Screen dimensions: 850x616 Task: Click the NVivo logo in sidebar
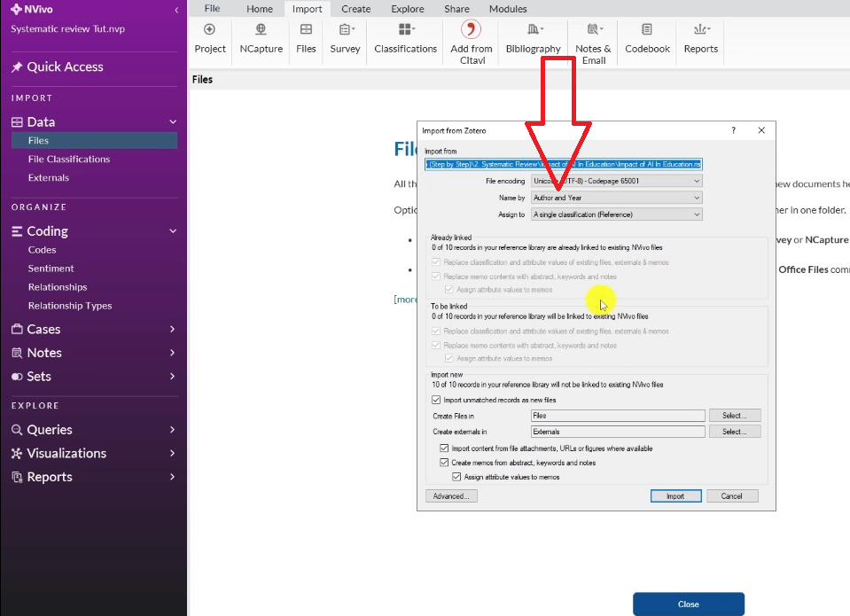[16, 9]
